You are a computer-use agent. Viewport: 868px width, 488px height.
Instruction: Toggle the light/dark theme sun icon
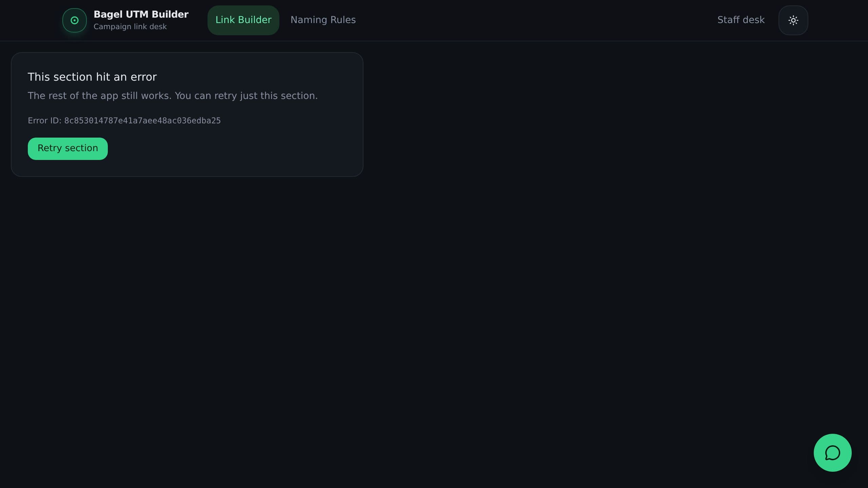(x=793, y=20)
